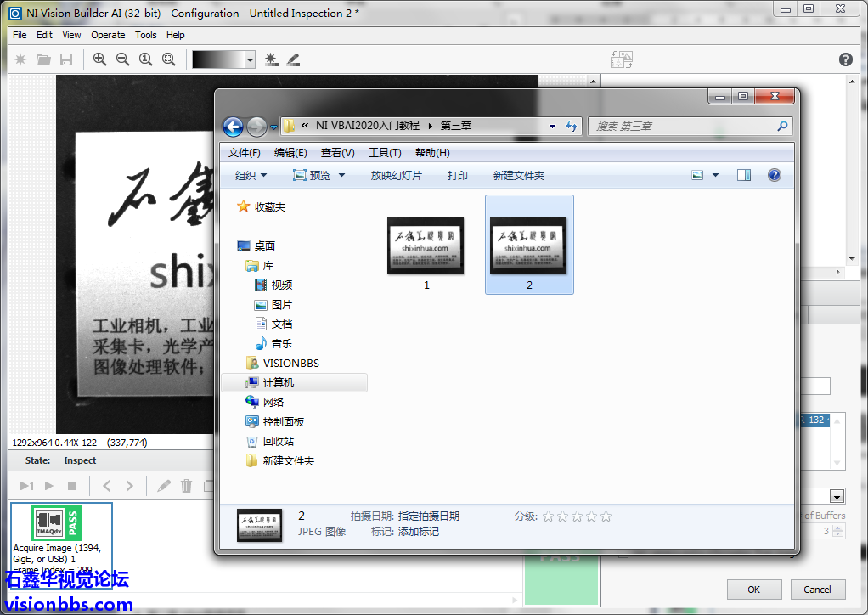Screen dimensions: 868x615
Task: Stop the inspection with the square stop icon
Action: click(72, 486)
